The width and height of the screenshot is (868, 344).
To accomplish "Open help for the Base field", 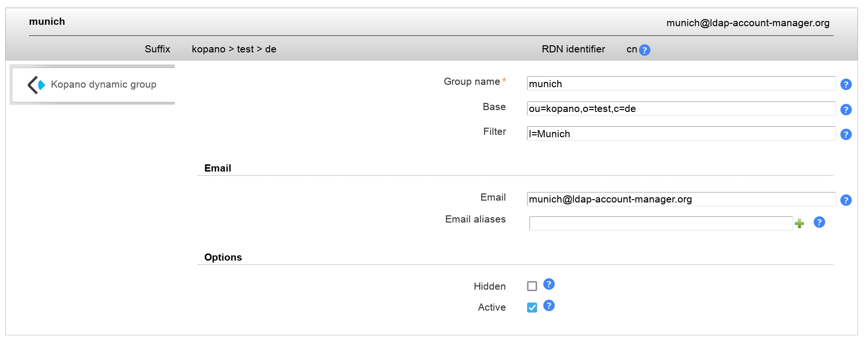I will click(846, 110).
